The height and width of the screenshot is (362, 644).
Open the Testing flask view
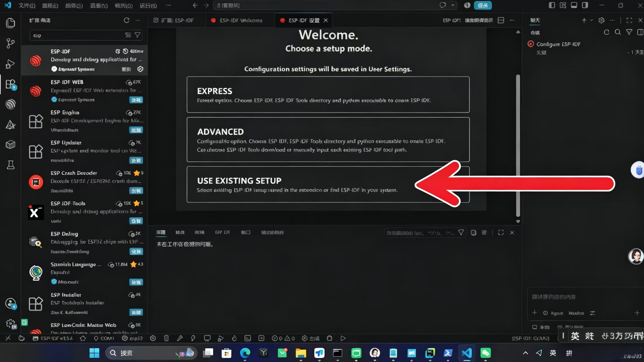(x=10, y=165)
